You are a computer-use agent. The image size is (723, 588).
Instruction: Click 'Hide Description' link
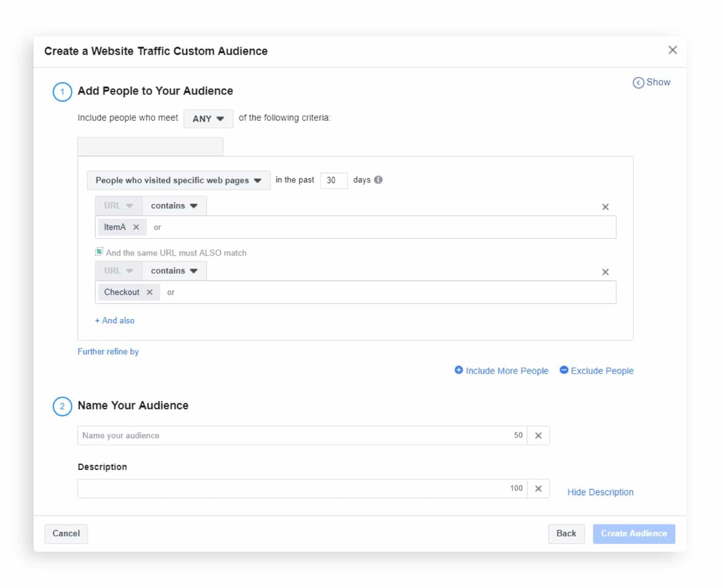point(600,491)
